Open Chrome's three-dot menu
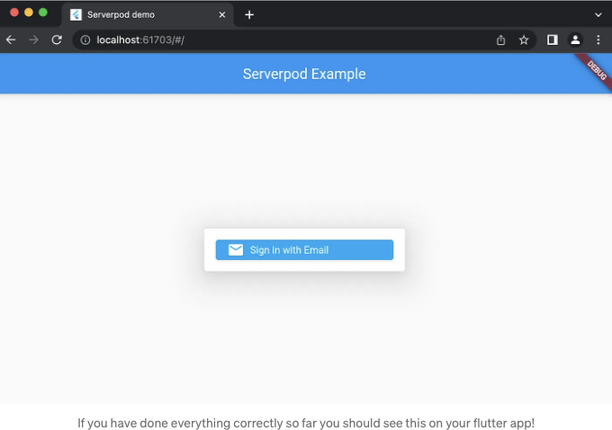612x430 pixels. click(598, 40)
